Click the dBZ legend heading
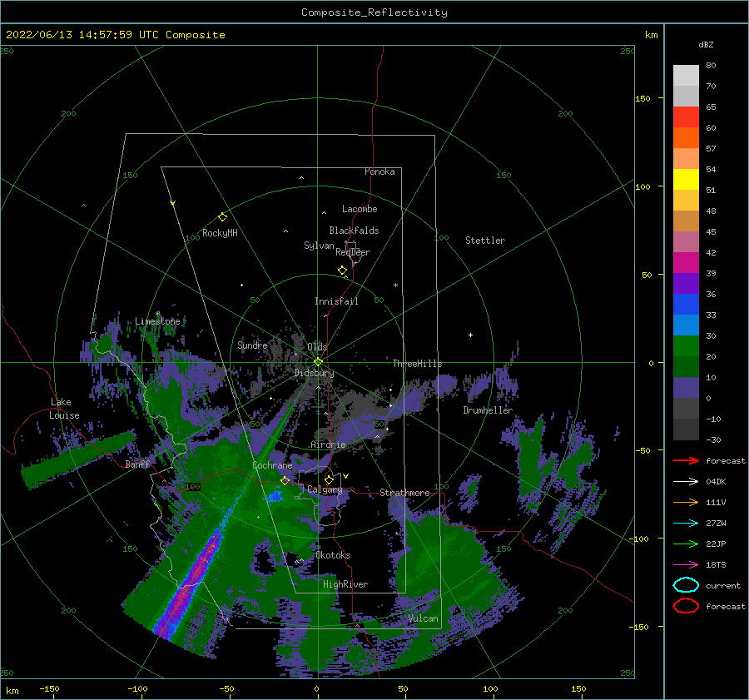The image size is (749, 700). point(706,44)
